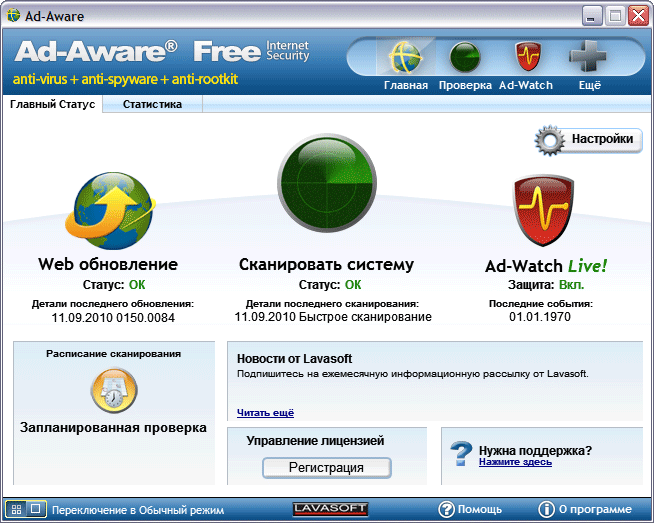Click Ad-Watch Live! heading
Image resolution: width=654 pixels, height=523 pixels.
[x=546, y=266]
